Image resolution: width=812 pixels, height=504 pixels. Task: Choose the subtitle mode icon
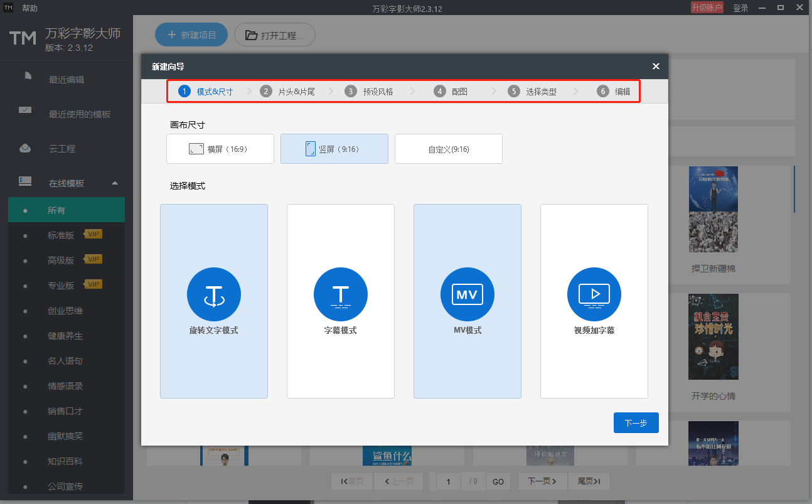click(x=341, y=294)
